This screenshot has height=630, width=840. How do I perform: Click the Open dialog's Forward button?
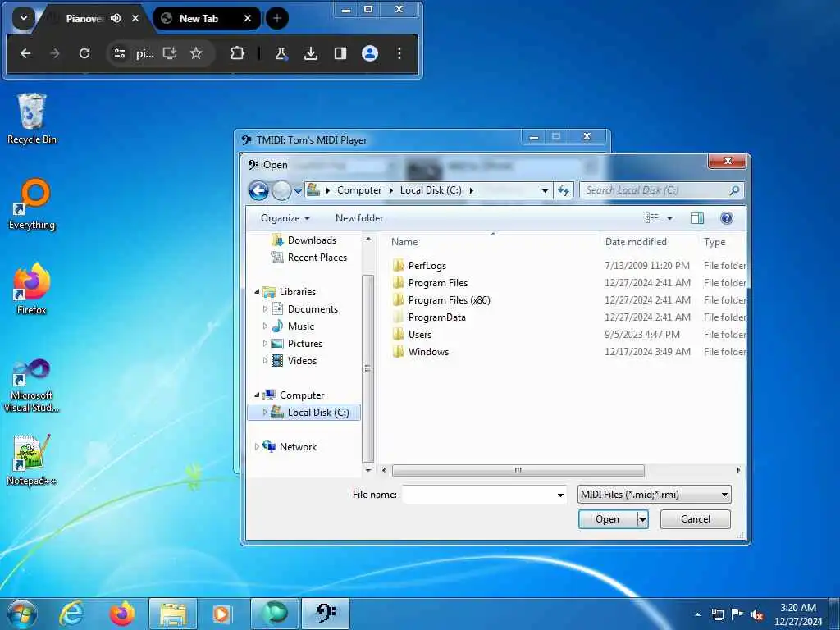pos(281,190)
